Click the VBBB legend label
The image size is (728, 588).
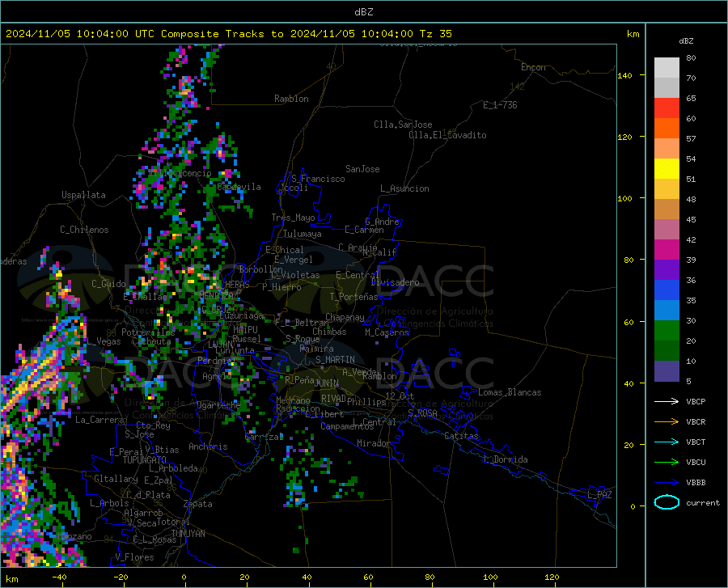coord(696,483)
